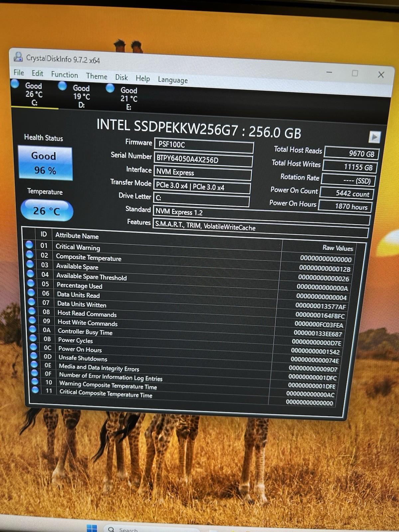The width and height of the screenshot is (399, 532).
Task: Select the C: drive status icon
Action: 15,83
